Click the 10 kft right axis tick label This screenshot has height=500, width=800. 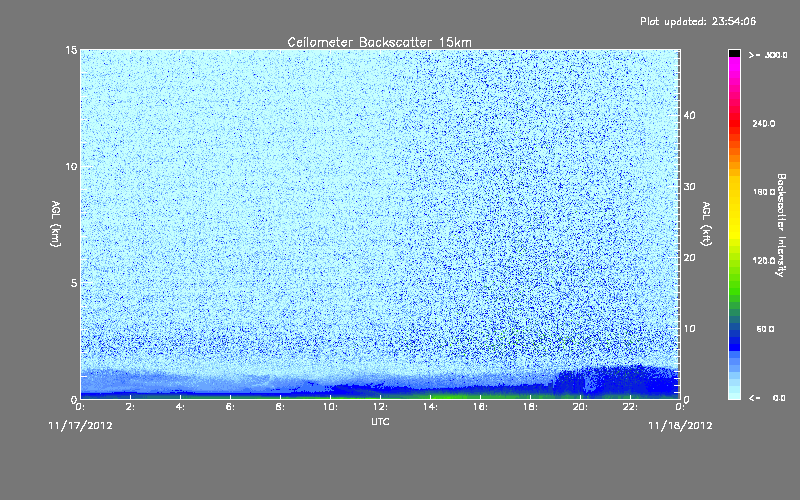(x=689, y=329)
